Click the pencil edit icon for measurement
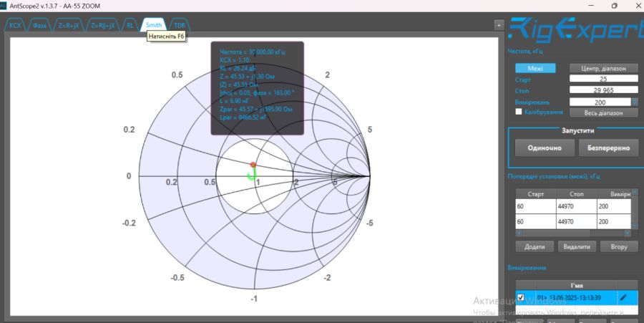Screen dimensions: 644x323 [x=623, y=297]
